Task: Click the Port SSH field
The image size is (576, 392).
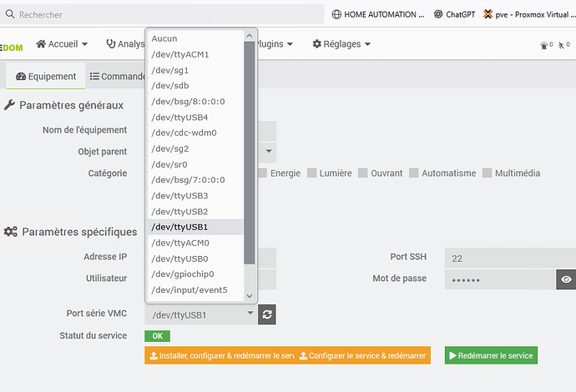Action: 510,258
